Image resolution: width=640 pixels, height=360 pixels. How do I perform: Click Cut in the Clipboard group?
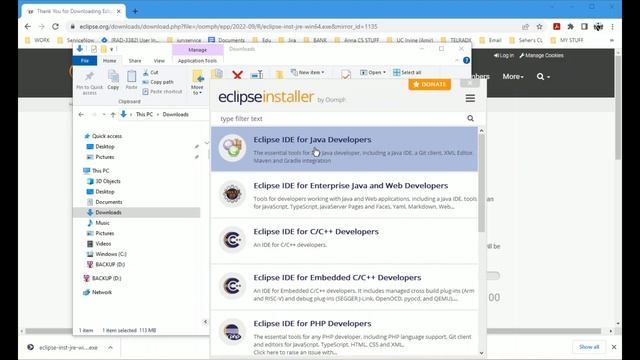tap(150, 72)
